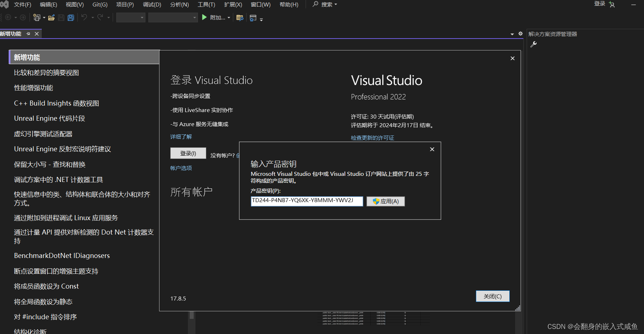Screen dimensions: 644x334
Task: Click the navigate forward arrow icon
Action: pyautogui.click(x=23, y=17)
